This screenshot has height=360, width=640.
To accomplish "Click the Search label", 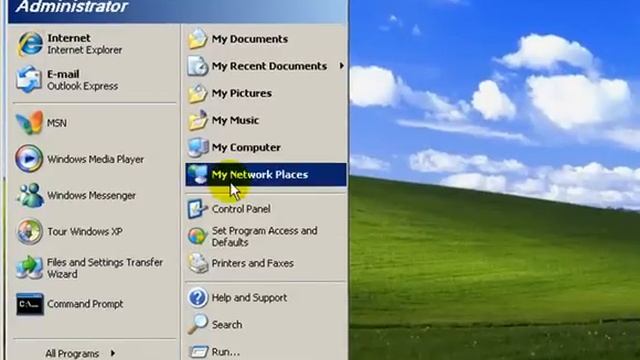I will click(227, 325).
